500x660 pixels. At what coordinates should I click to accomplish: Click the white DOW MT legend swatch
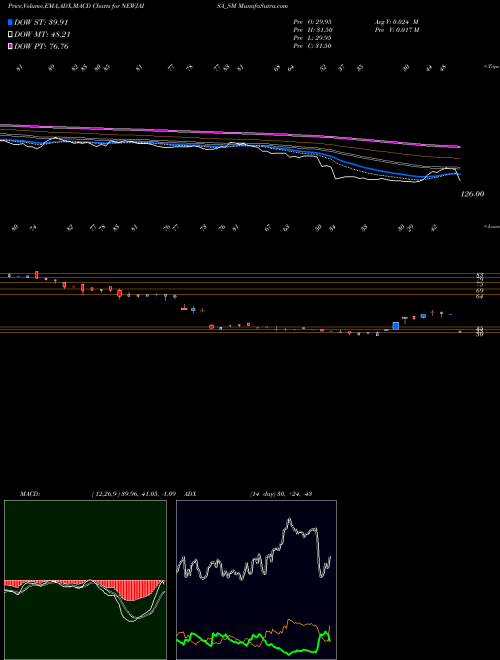point(10,35)
